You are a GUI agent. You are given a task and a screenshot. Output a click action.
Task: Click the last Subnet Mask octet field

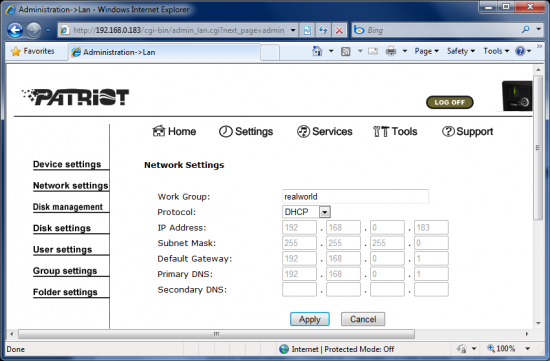(x=431, y=243)
